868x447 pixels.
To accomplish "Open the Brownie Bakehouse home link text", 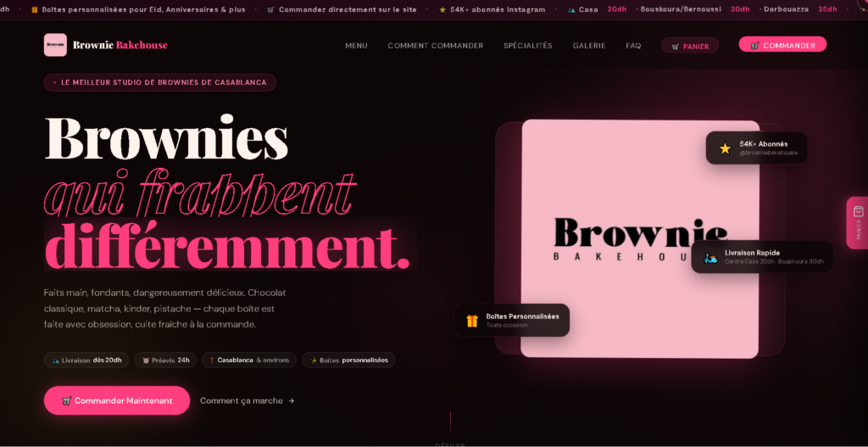I will click(120, 46).
